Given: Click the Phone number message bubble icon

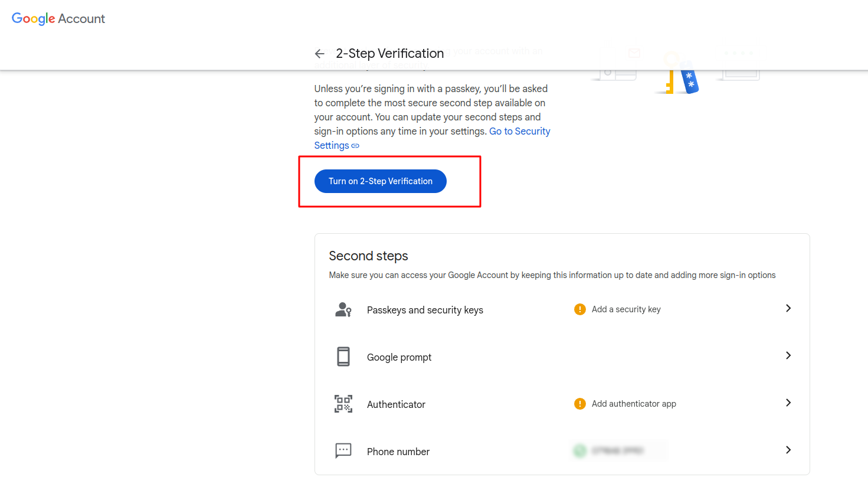Looking at the screenshot, I should tap(343, 450).
